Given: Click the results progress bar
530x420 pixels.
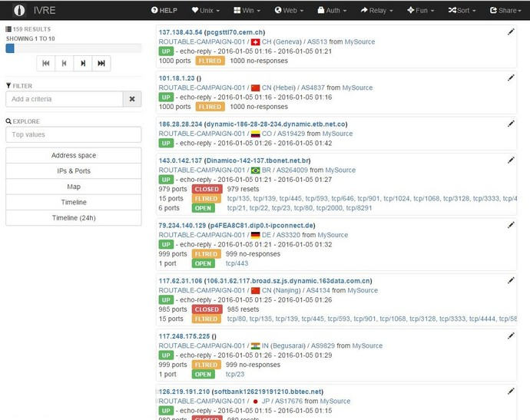Looking at the screenshot, I should pyautogui.click(x=74, y=48).
